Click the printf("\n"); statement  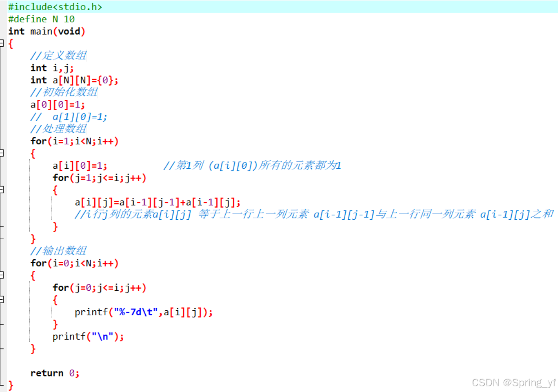88,337
